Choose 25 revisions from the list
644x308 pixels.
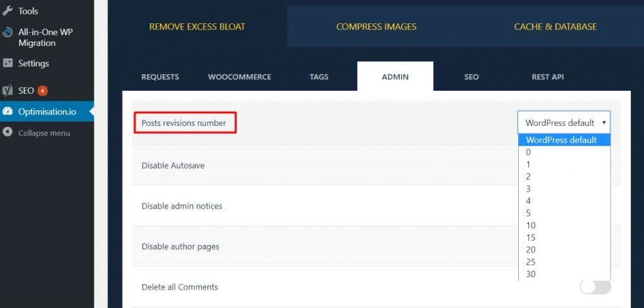coord(564,262)
